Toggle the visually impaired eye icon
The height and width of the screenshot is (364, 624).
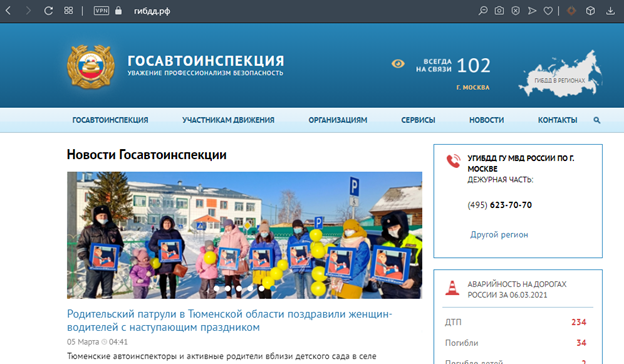coord(398,64)
